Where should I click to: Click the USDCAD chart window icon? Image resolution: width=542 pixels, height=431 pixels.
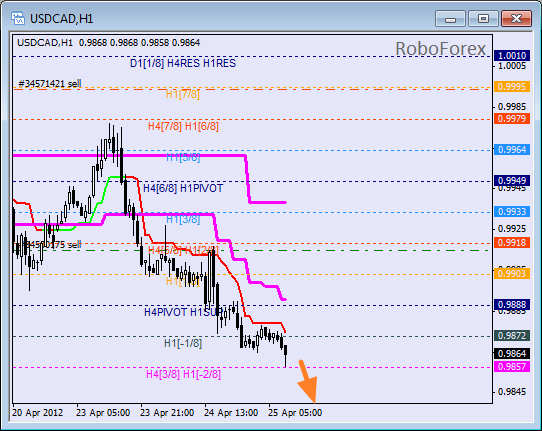(18, 18)
